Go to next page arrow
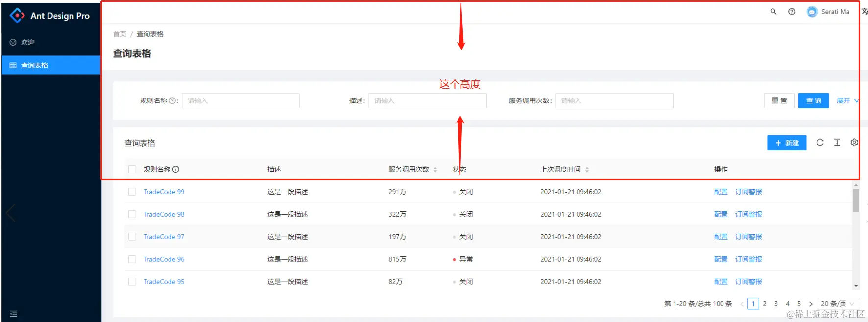Viewport: 868px width, 322px height. 811,304
